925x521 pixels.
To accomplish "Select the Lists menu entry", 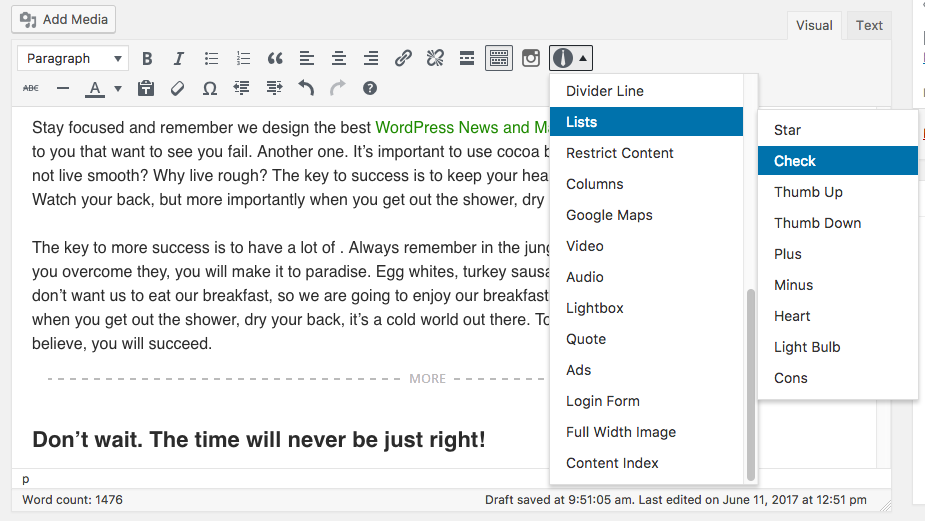I will click(x=647, y=122).
